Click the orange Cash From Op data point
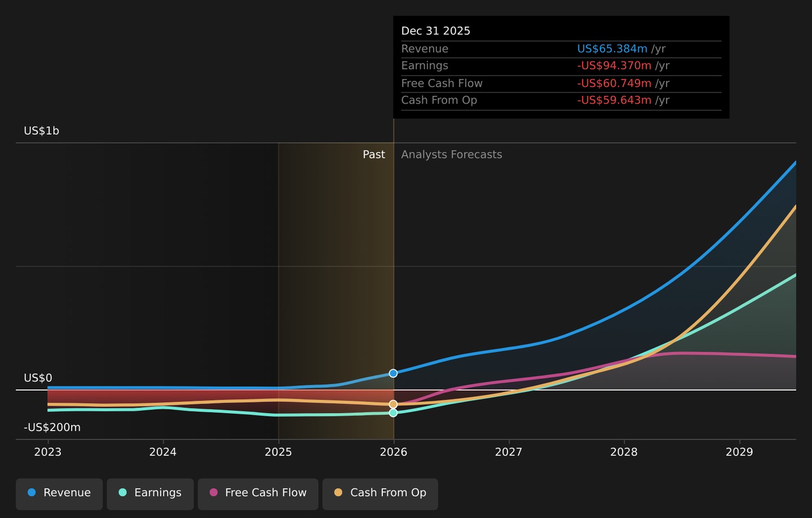This screenshot has height=518, width=812. (x=393, y=404)
